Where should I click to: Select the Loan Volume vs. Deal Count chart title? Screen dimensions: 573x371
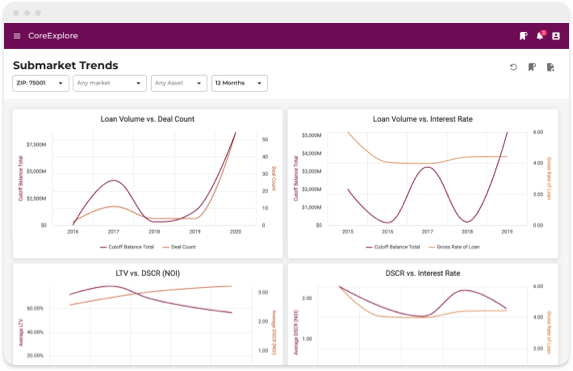click(x=148, y=119)
